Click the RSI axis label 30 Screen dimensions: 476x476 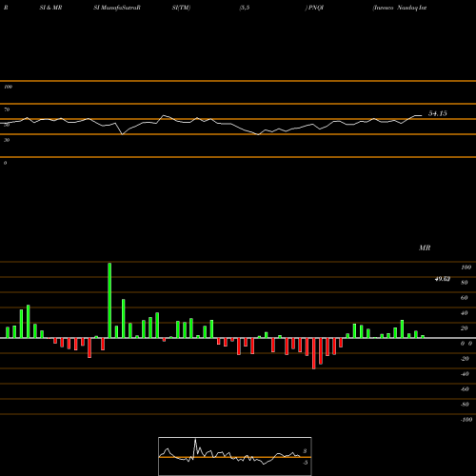(x=7, y=140)
